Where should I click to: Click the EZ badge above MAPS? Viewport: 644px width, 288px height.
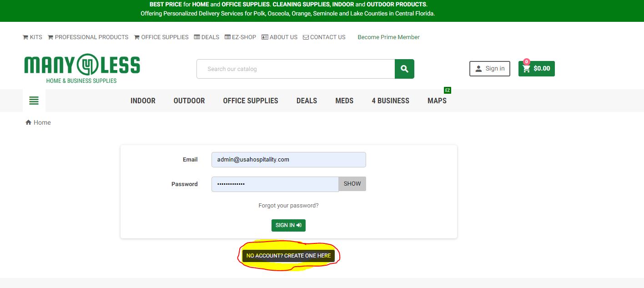(x=448, y=91)
